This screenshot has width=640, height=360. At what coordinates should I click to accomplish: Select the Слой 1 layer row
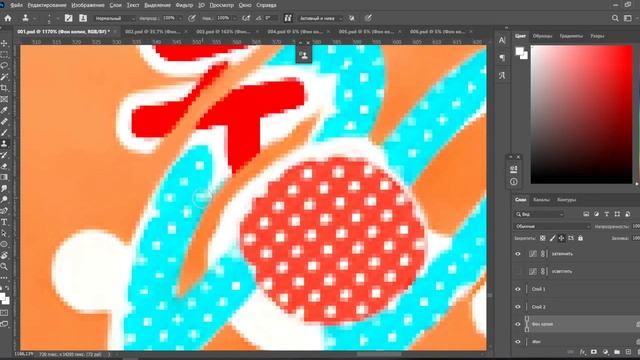coord(576,289)
